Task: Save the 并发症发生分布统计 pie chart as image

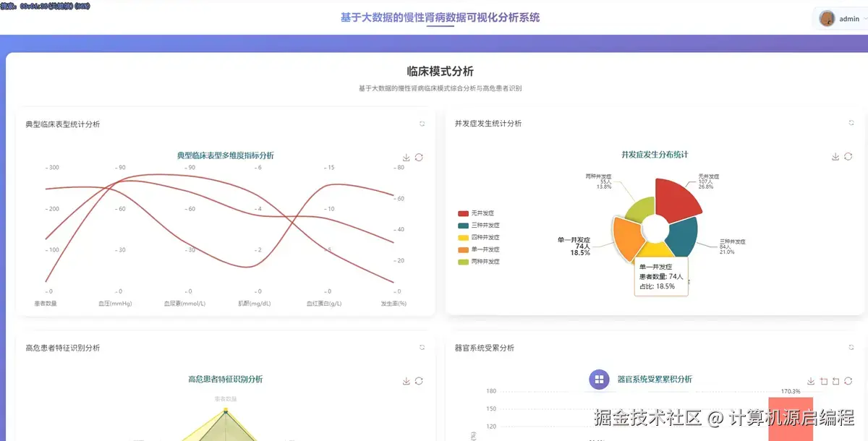Action: (835, 156)
